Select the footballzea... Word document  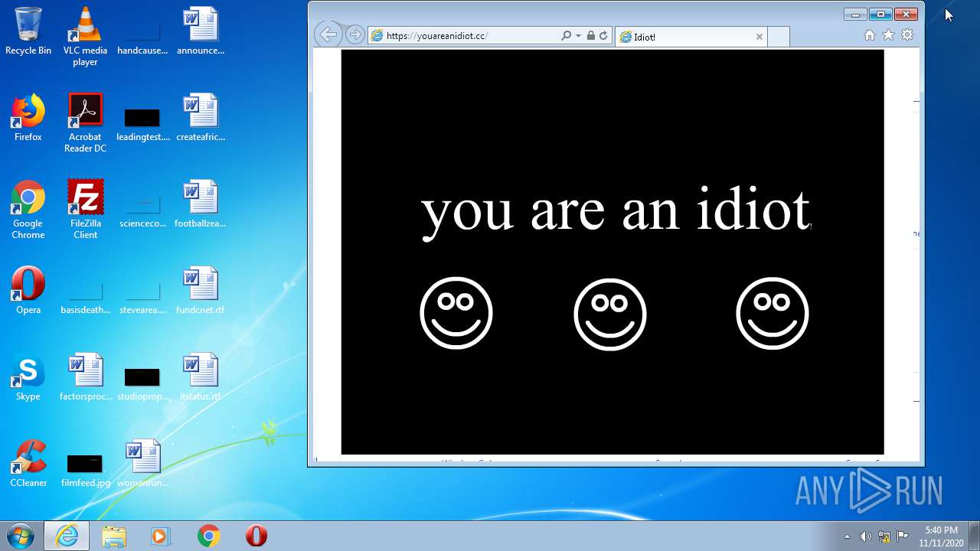click(201, 205)
